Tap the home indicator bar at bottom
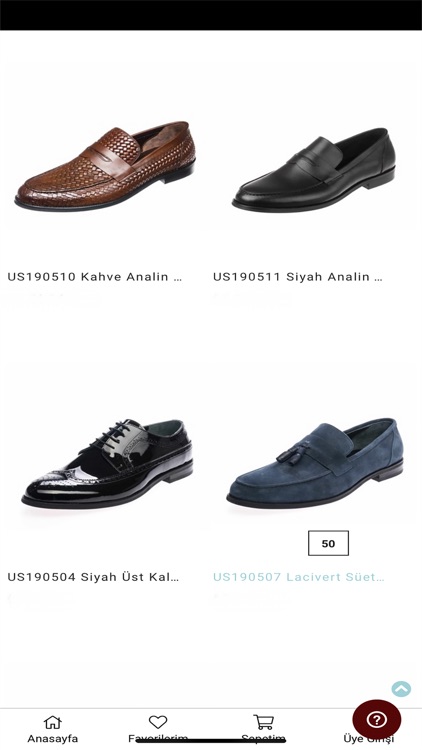The image size is (422, 750). pyautogui.click(x=211, y=741)
